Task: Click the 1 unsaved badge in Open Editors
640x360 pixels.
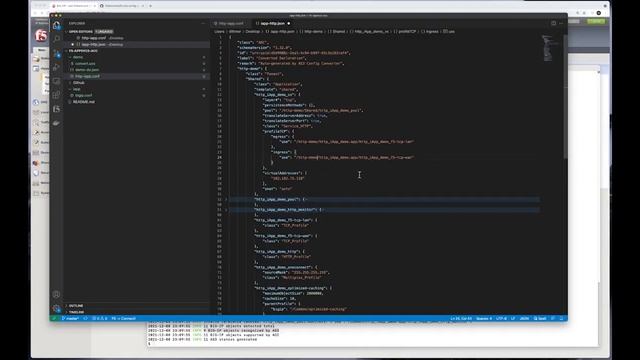Action: pyautogui.click(x=104, y=31)
